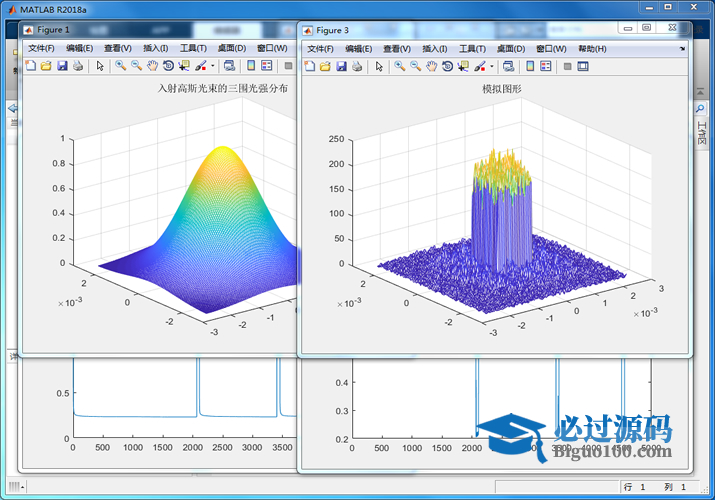Toggle Rotate 3D mode in Figure 3

click(x=448, y=66)
